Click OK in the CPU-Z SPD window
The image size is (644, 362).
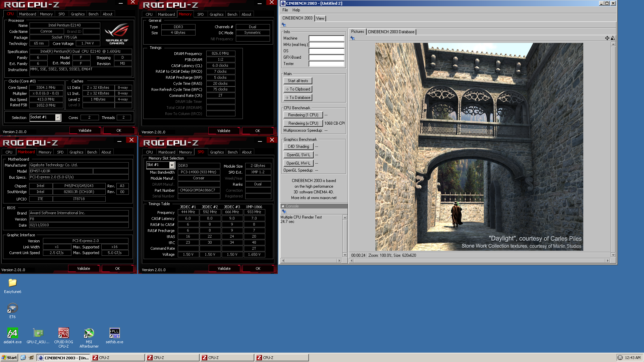point(258,268)
